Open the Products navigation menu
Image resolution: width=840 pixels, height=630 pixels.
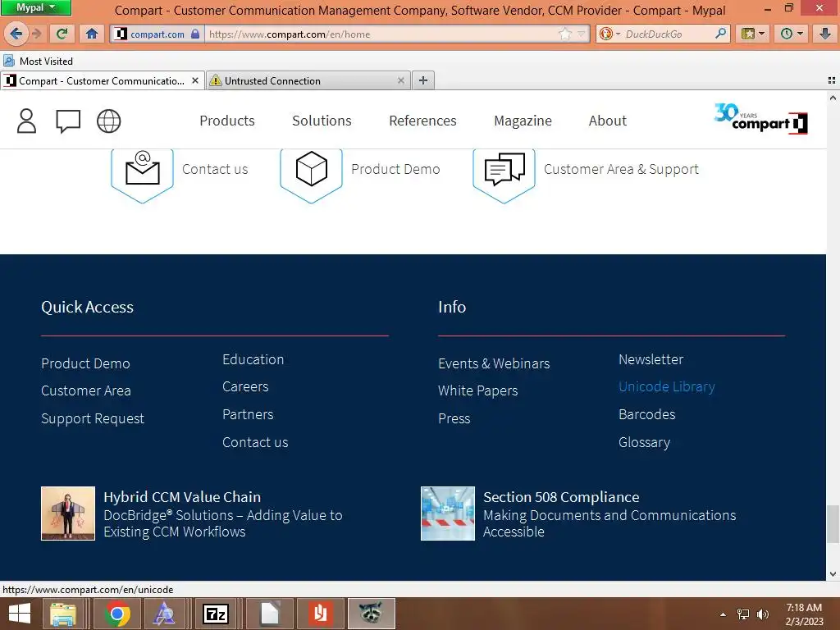(x=227, y=121)
